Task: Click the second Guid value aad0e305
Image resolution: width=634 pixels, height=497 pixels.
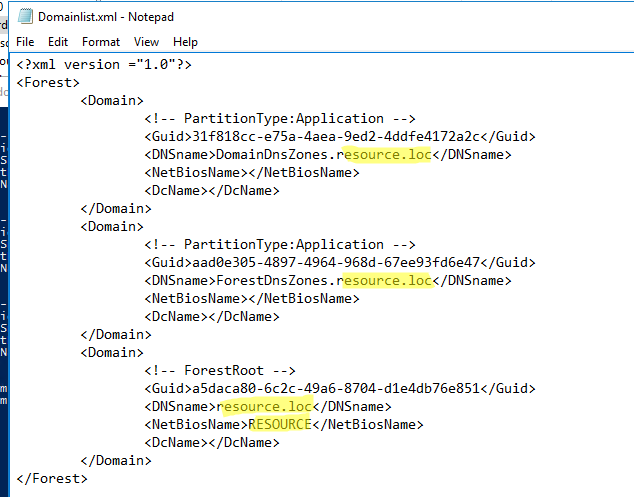Action: 336,263
